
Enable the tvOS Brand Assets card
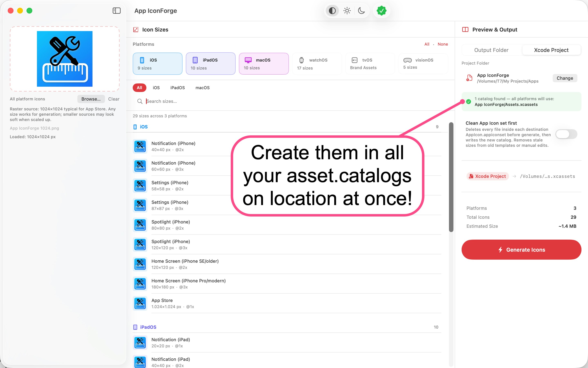pos(370,64)
